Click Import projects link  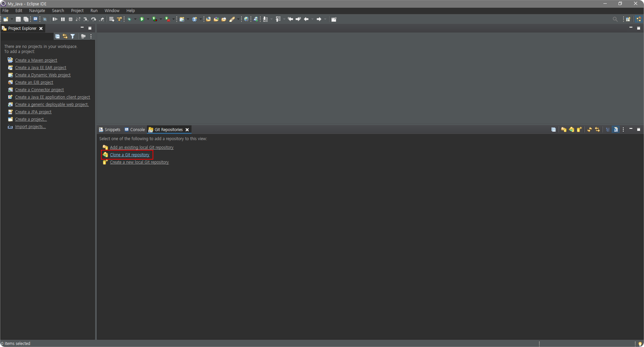(x=30, y=127)
